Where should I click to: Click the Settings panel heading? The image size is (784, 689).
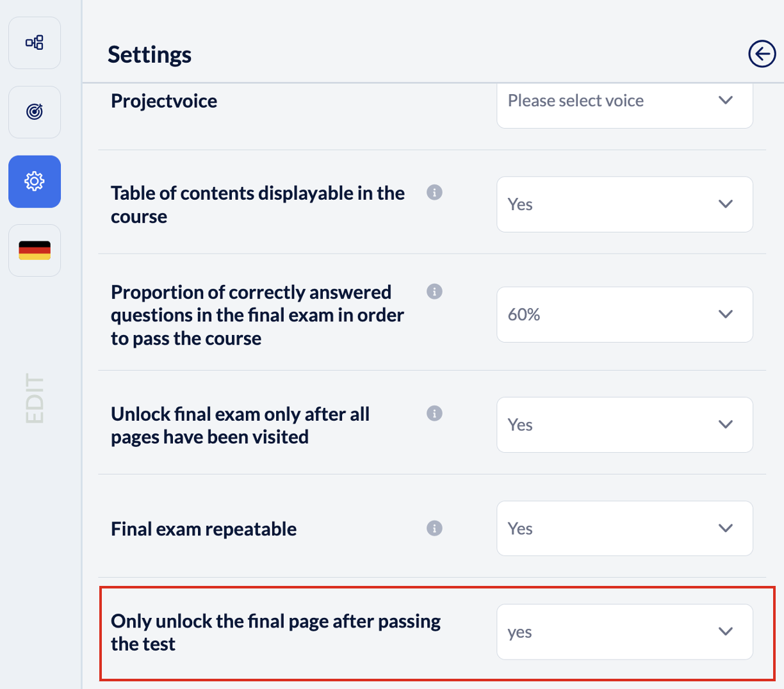[x=149, y=54]
